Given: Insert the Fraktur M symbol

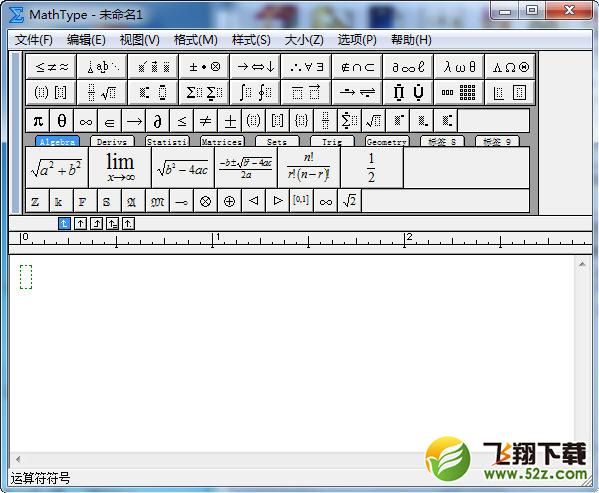Looking at the screenshot, I should (157, 201).
